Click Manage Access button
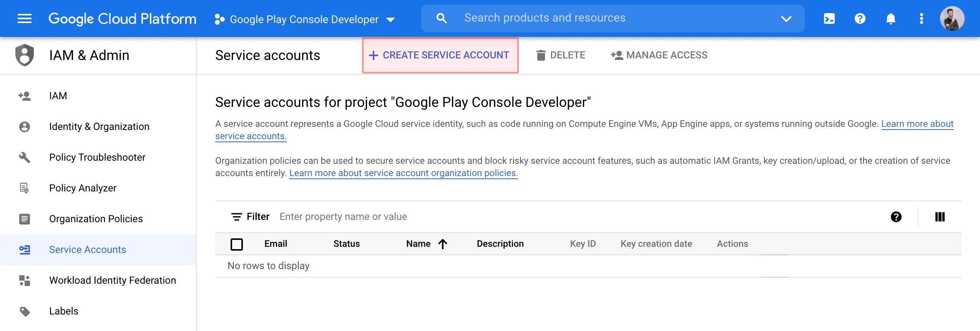 point(659,55)
